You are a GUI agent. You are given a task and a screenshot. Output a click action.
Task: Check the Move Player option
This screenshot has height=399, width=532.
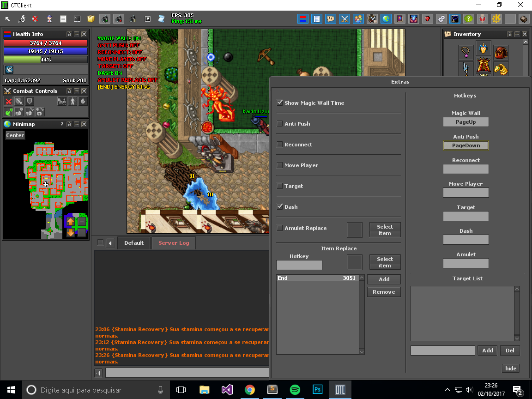click(279, 165)
